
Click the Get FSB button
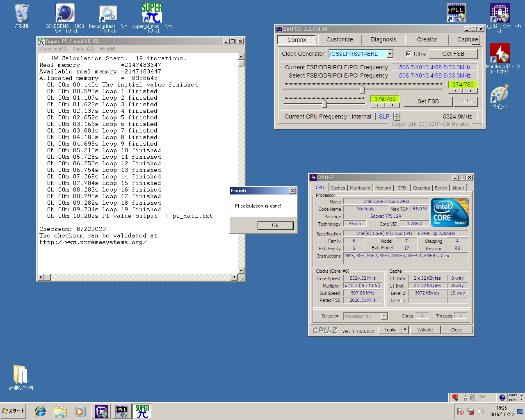pyautogui.click(x=453, y=54)
